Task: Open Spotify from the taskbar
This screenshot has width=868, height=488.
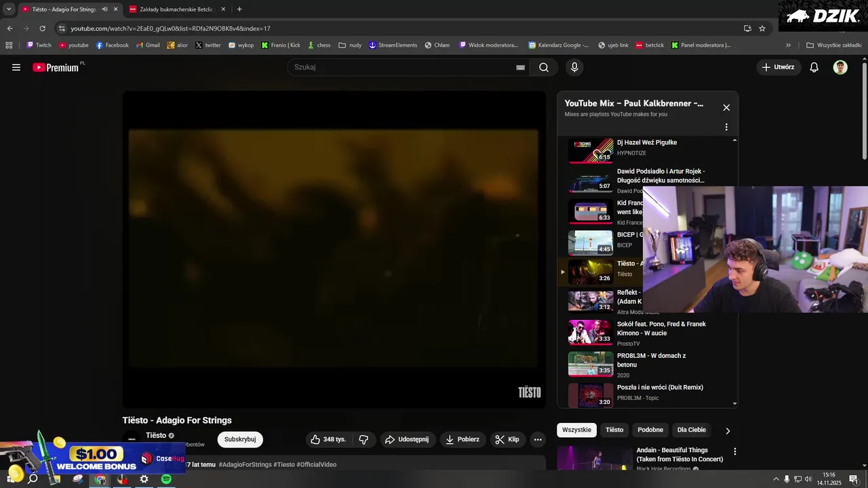Action: tap(166, 479)
